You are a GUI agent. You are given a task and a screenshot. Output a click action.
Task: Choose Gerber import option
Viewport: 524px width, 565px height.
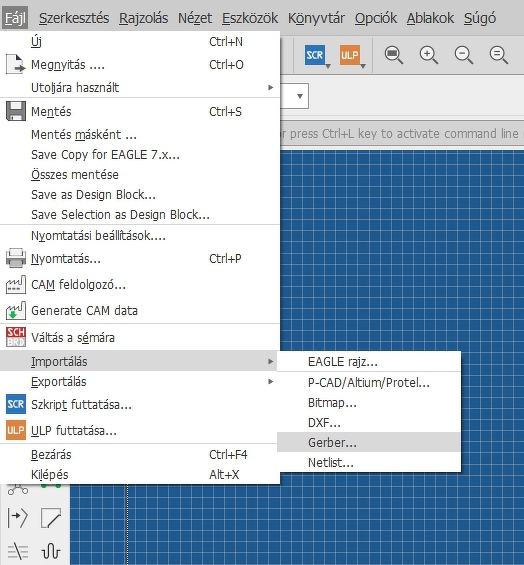(369, 442)
